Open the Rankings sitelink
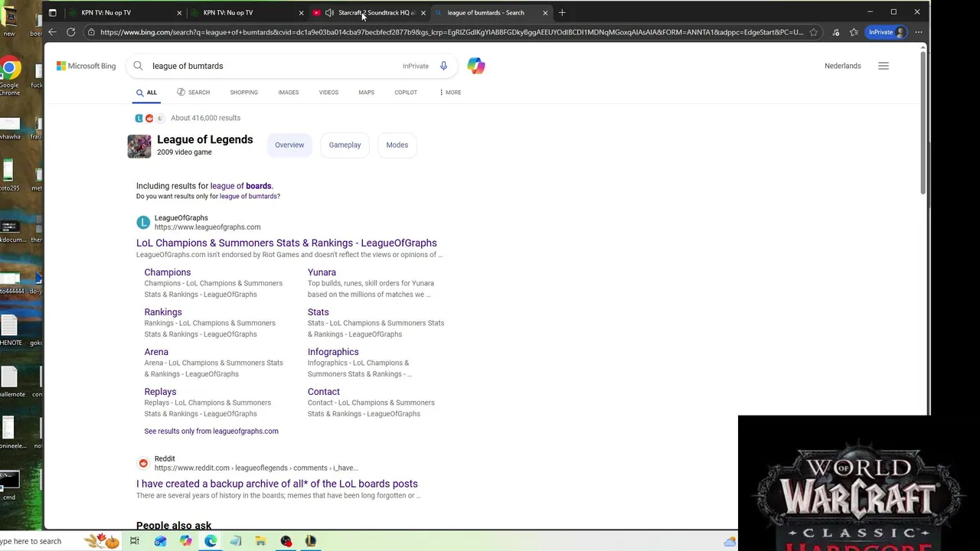The height and width of the screenshot is (551, 980). click(163, 312)
